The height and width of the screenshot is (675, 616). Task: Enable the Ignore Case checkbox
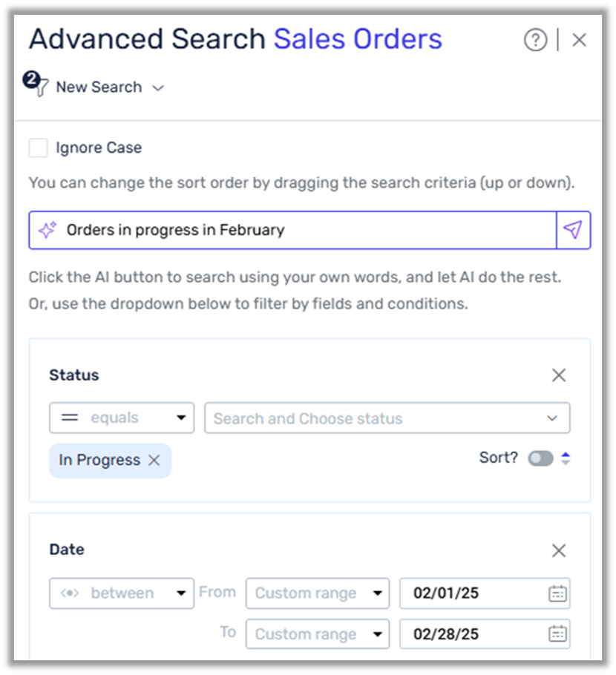tap(38, 147)
